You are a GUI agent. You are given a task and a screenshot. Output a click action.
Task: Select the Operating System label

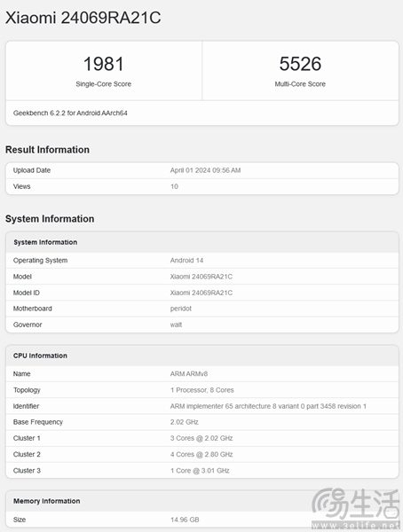coord(41,260)
